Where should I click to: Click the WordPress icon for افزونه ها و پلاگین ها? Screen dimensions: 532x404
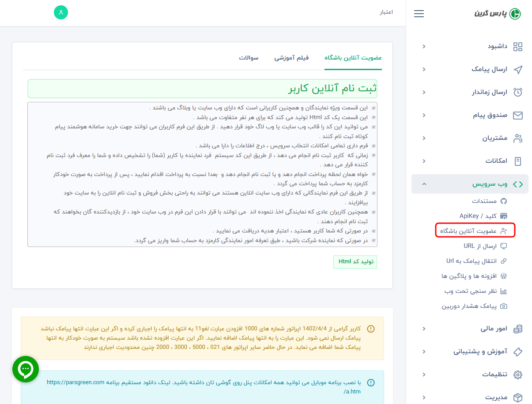click(505, 276)
